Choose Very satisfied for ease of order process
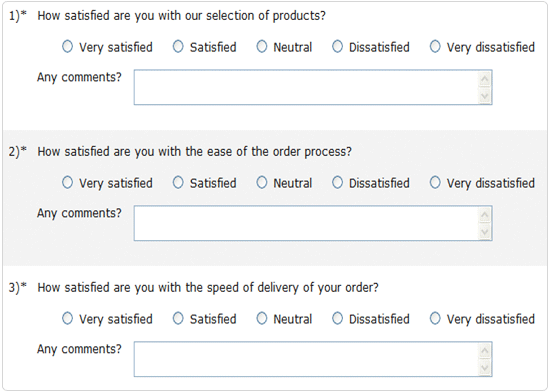Screen dimensions: 549x392 68,182
